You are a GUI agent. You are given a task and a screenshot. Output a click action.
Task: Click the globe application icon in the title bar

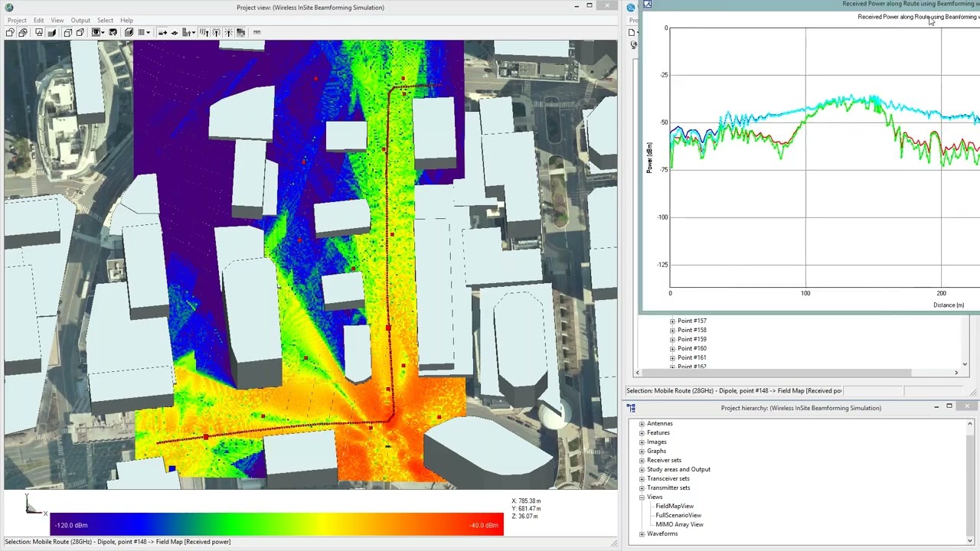(x=8, y=7)
